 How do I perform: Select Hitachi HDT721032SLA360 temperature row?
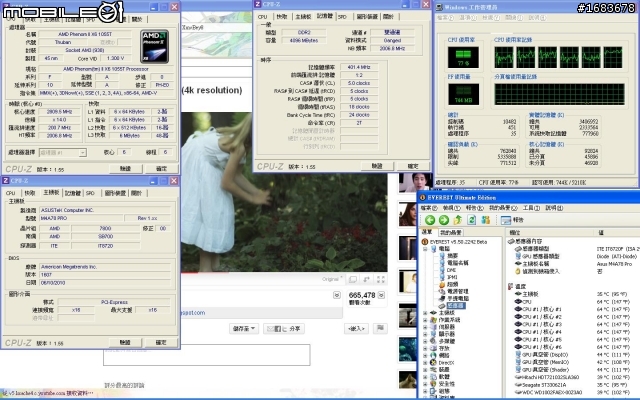coord(572,377)
